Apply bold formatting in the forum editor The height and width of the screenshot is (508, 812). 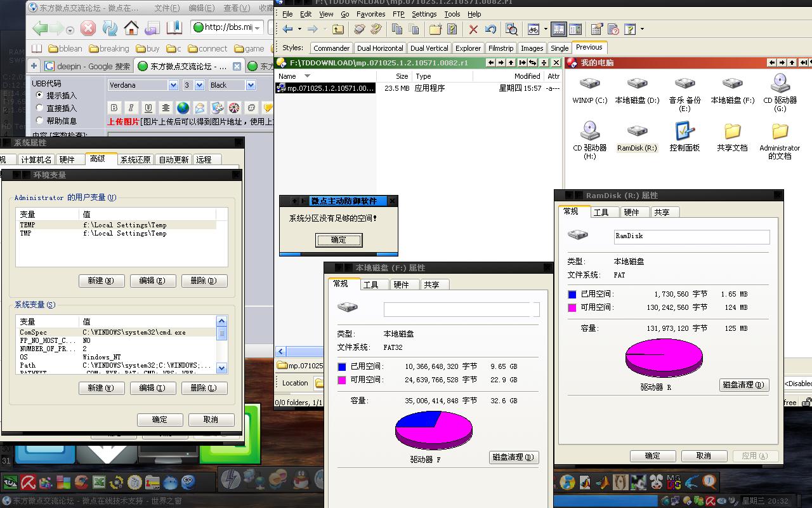click(114, 108)
